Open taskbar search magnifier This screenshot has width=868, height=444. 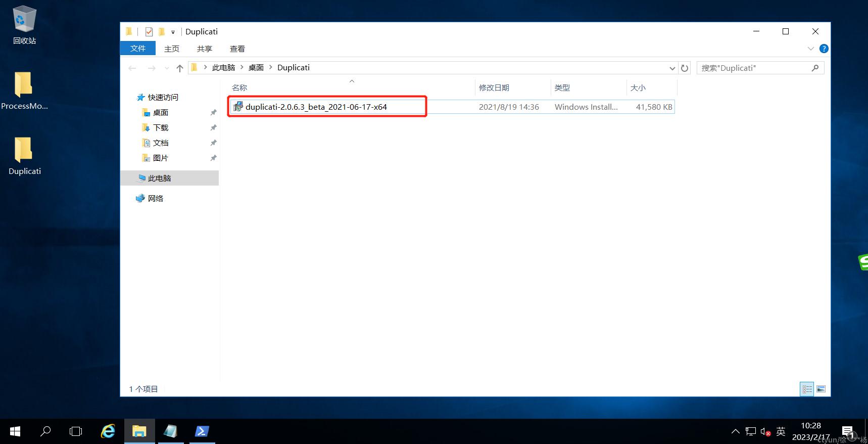coord(45,431)
